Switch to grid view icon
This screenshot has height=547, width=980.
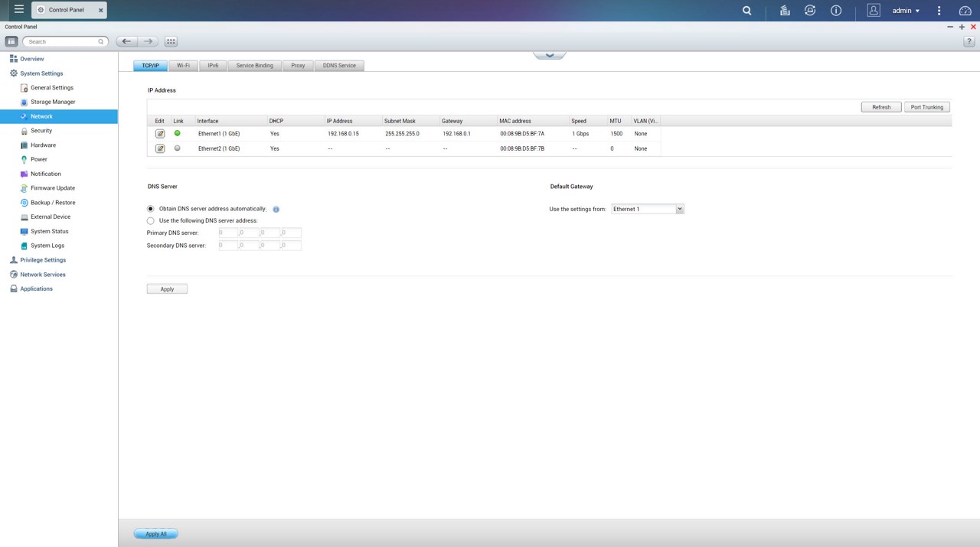pyautogui.click(x=171, y=41)
